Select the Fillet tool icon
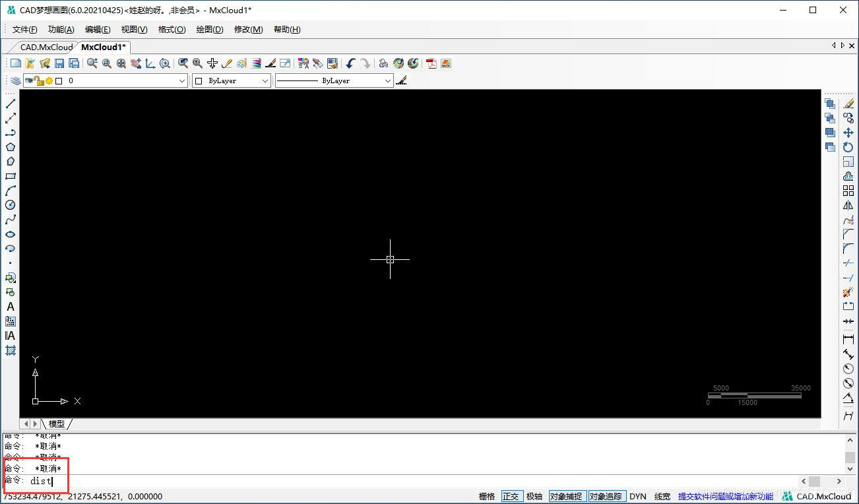The width and height of the screenshot is (859, 504). [x=848, y=249]
